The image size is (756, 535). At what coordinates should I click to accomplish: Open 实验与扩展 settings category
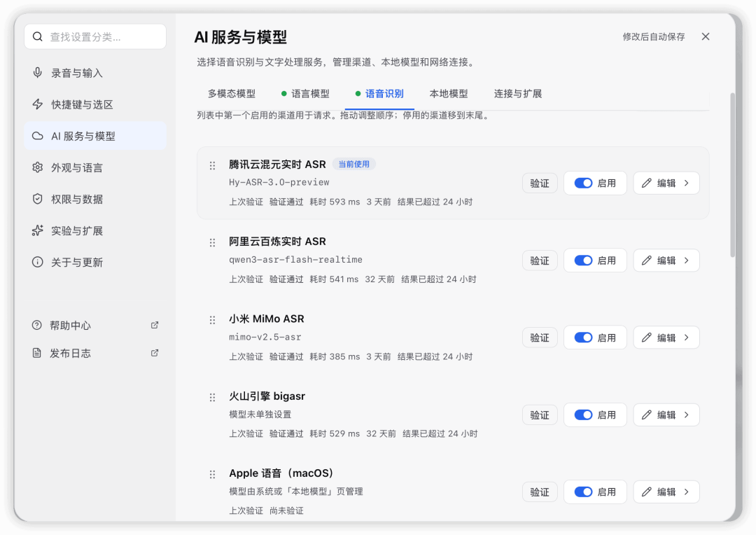click(95, 230)
